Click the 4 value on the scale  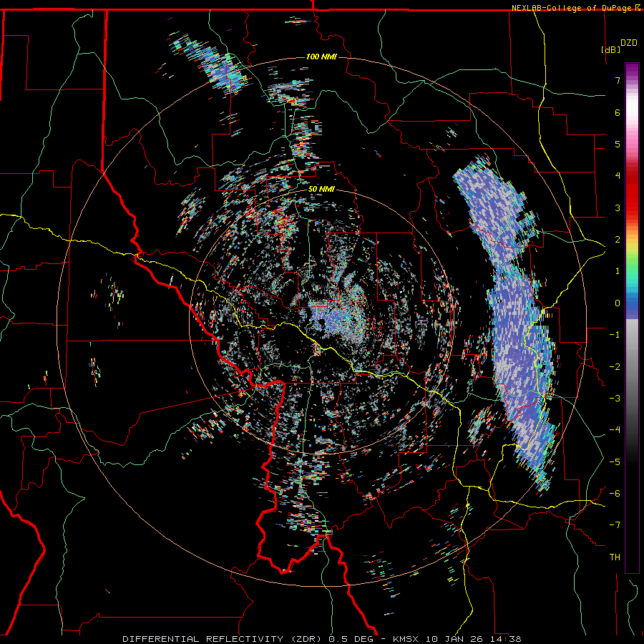click(x=618, y=176)
